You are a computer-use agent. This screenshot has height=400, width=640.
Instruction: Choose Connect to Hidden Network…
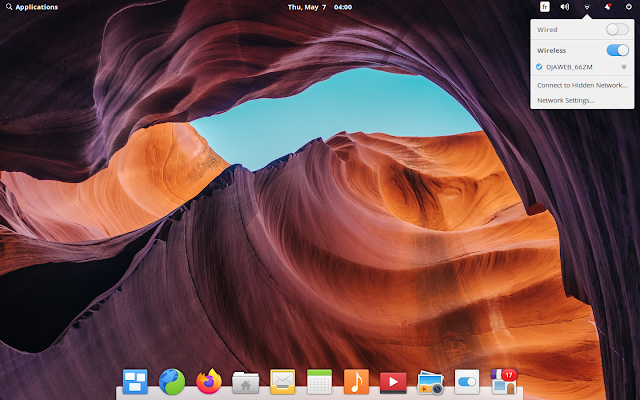point(582,85)
